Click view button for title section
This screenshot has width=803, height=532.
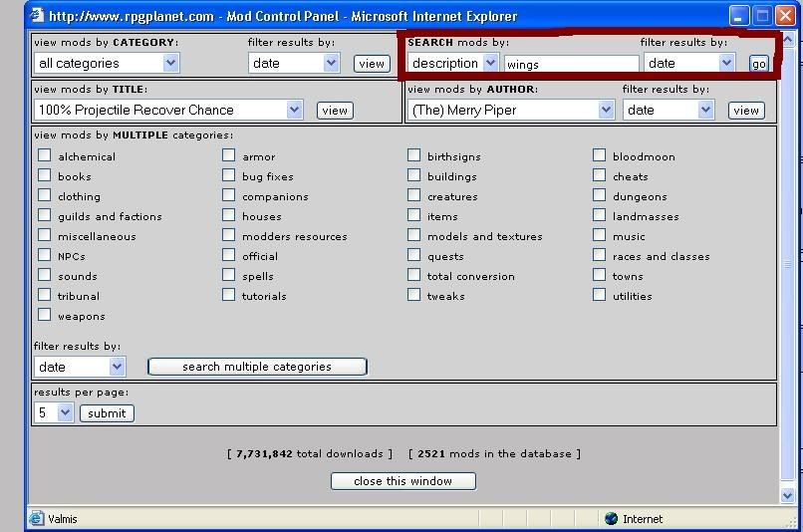335,111
